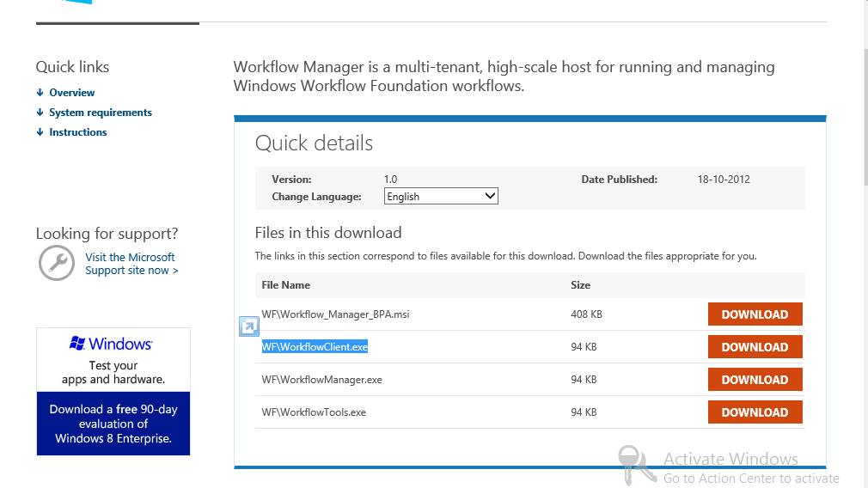
Task: Click the highlighted WF\WorkflowClient.exe file name
Action: tap(315, 347)
